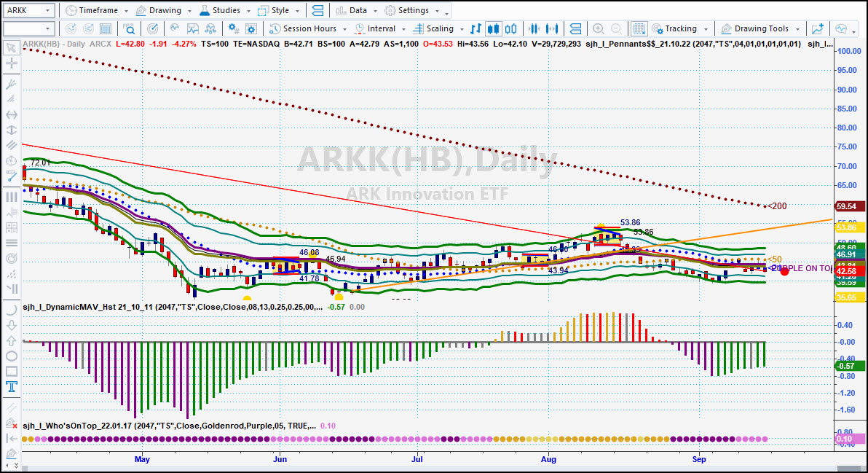This screenshot has width=868, height=473.
Task: Select the arc drawing tool
Action: tap(11, 310)
